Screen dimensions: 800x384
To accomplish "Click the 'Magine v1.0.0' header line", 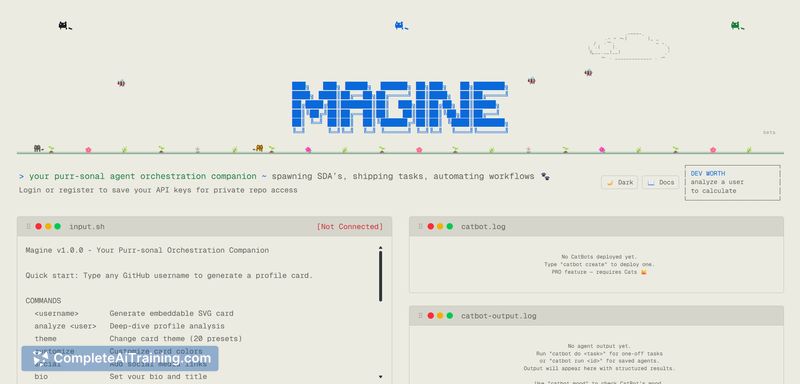I will [x=147, y=250].
